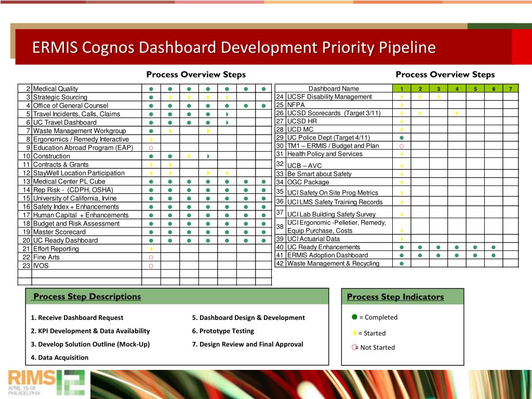This screenshot has height=399, width=532.
Task: Click step description 4. Data Acquisition
Action: coord(59,357)
